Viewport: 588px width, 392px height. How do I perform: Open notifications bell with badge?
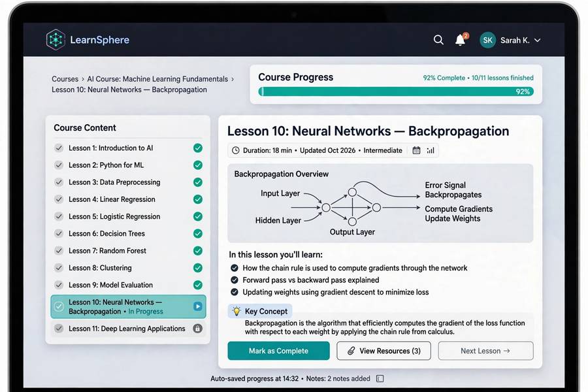coord(461,40)
